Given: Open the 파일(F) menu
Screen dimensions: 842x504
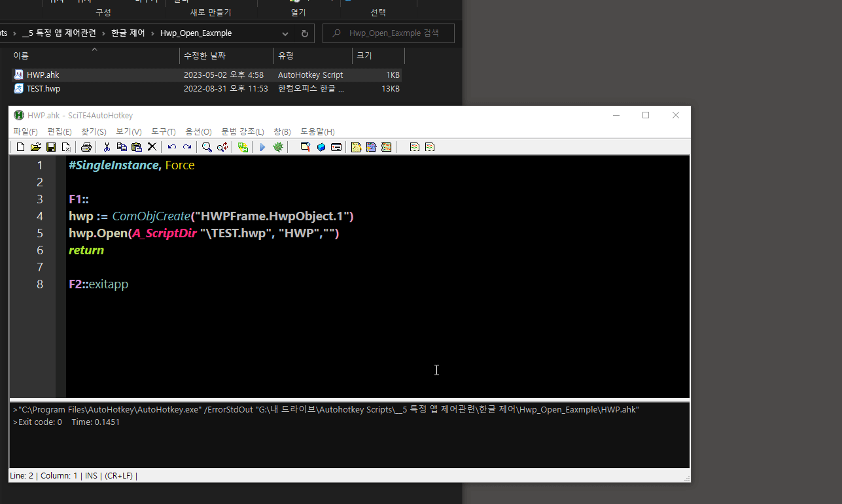Looking at the screenshot, I should (x=26, y=131).
